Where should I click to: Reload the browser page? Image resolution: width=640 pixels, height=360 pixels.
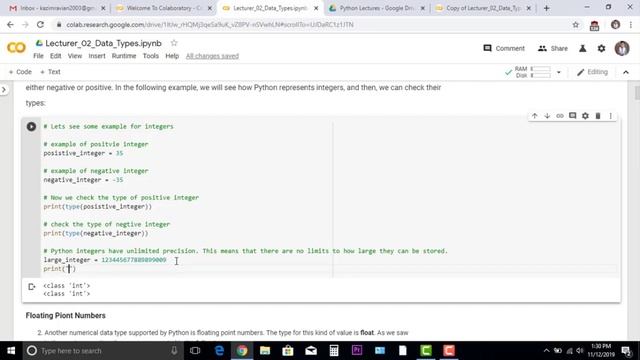point(40,25)
